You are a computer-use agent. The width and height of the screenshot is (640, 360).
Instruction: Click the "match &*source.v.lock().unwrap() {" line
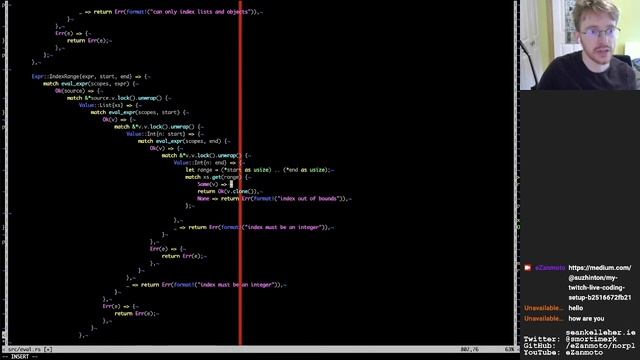[x=119, y=98]
